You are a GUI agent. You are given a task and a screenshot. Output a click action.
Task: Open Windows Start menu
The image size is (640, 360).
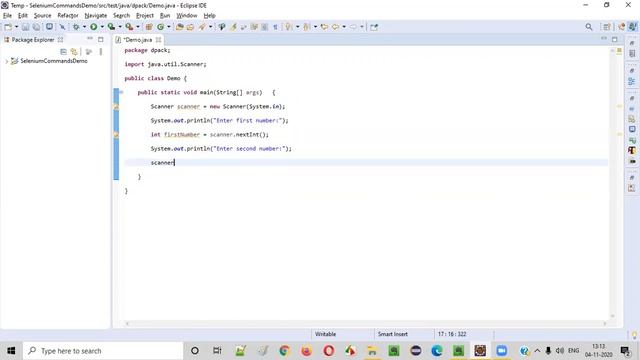pos(11,351)
